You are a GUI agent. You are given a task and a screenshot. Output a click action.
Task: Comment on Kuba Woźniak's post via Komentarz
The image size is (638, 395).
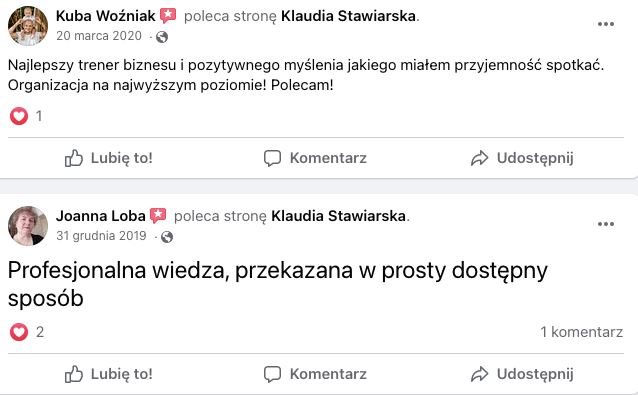315,158
